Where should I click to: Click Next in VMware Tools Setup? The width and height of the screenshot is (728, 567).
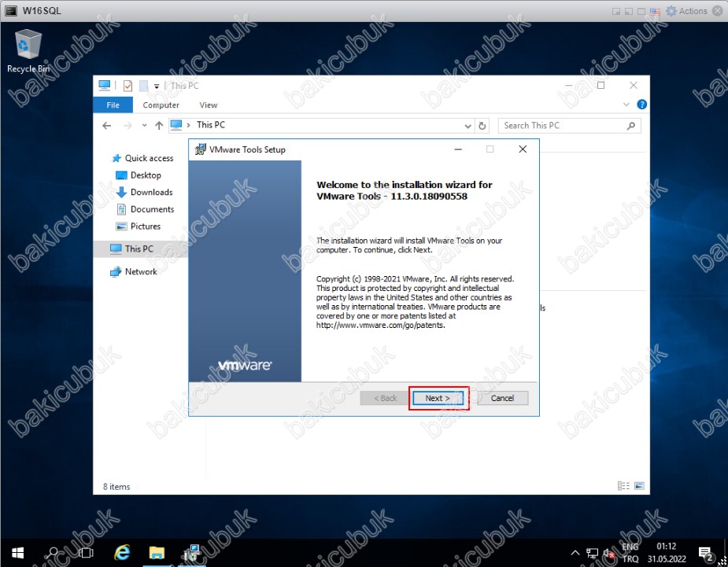[x=438, y=398]
